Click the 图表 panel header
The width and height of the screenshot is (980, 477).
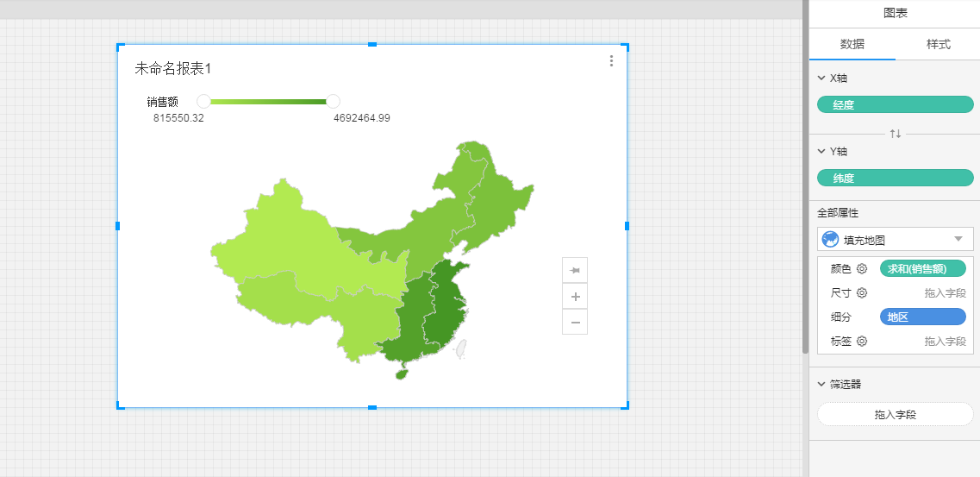coord(895,14)
